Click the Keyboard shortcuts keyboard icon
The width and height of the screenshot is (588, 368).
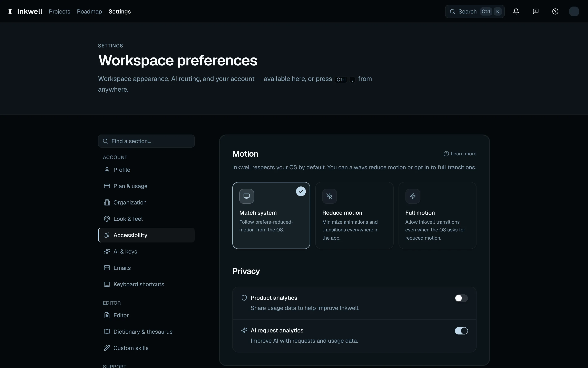click(107, 284)
